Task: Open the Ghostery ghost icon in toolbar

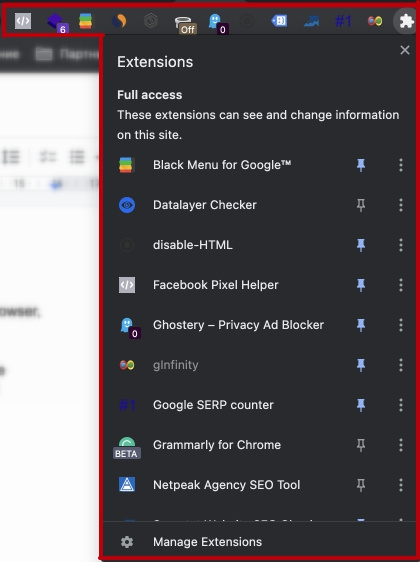Action: pyautogui.click(x=215, y=21)
